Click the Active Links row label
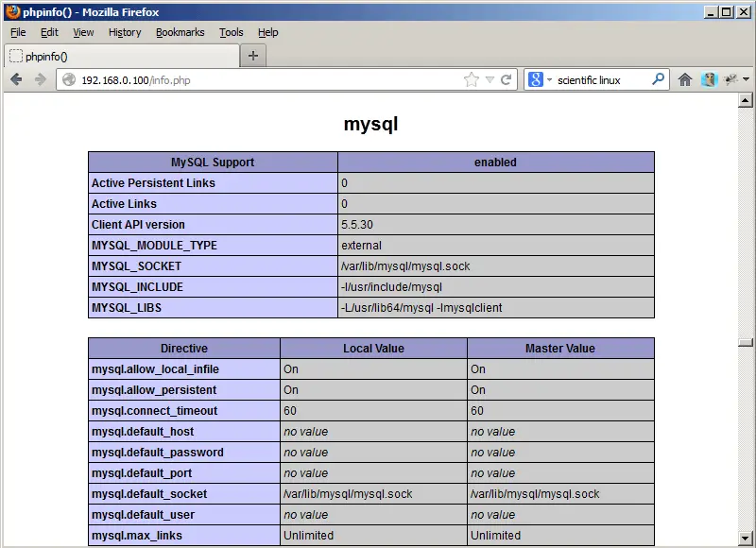Image resolution: width=756 pixels, height=548 pixels. pyautogui.click(x=213, y=204)
